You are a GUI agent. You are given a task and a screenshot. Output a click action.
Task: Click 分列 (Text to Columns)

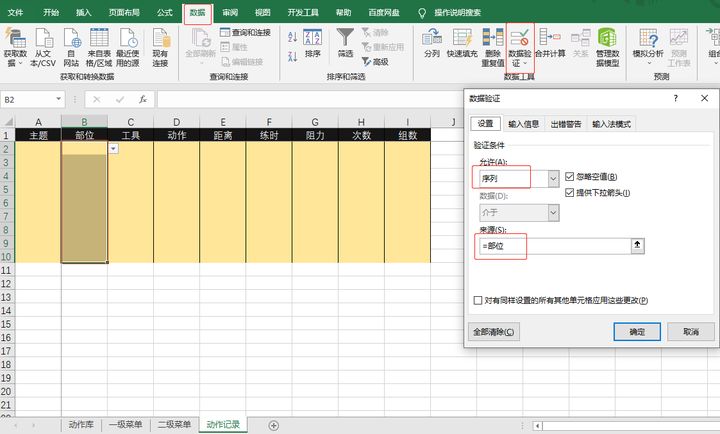tap(432, 43)
